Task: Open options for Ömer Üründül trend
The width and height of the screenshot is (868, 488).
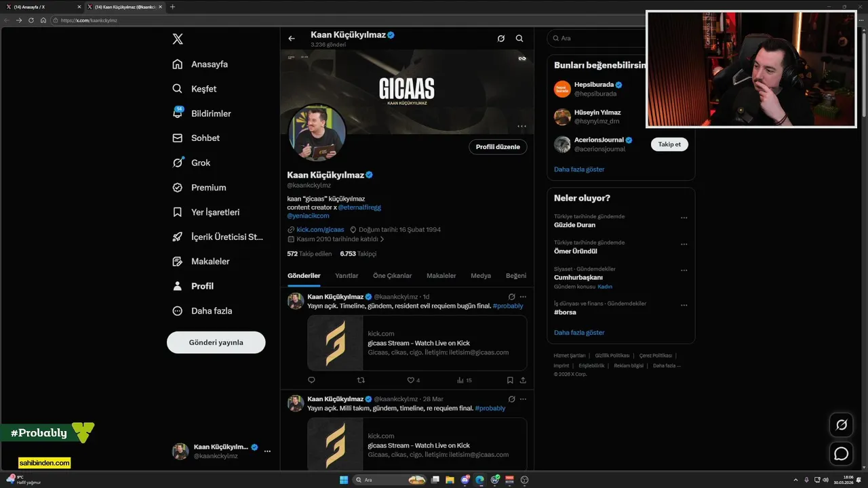Action: pos(684,244)
